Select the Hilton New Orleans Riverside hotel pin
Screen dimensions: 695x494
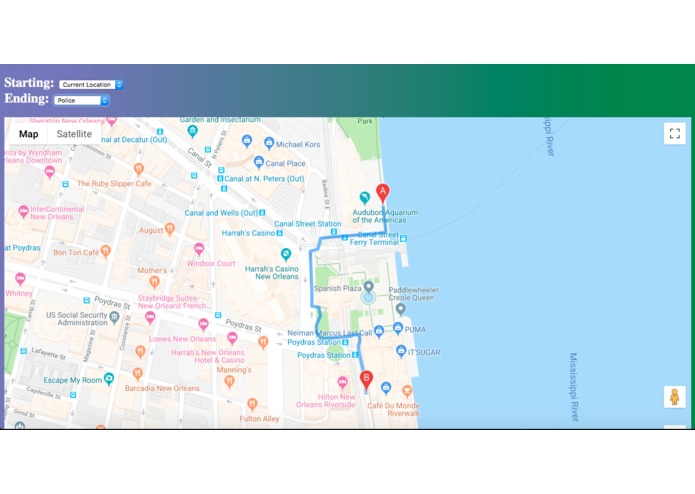coord(342,382)
